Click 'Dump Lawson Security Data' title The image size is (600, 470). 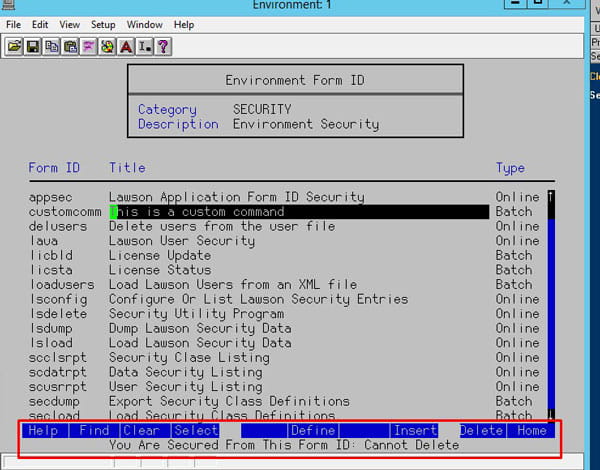(x=200, y=328)
